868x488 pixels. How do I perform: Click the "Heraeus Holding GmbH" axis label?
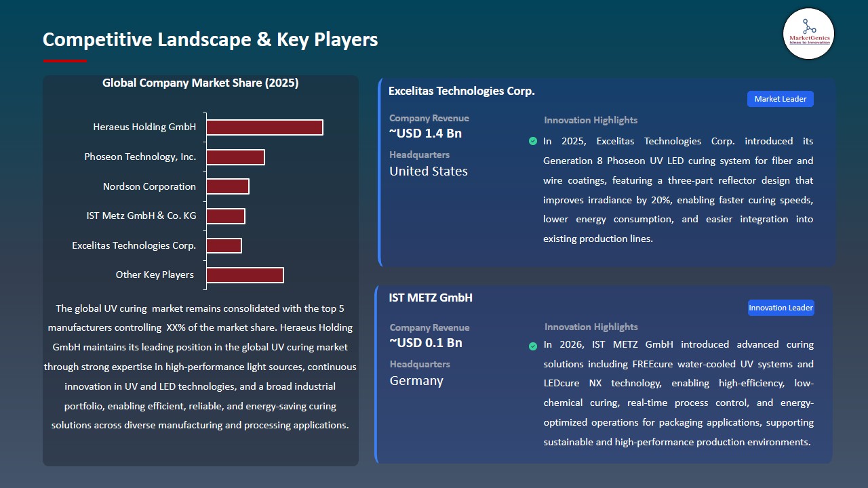point(144,127)
